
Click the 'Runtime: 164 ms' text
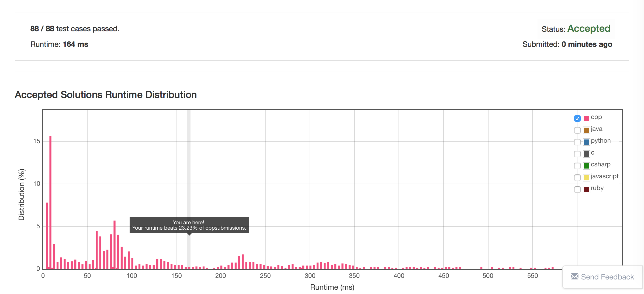click(59, 44)
